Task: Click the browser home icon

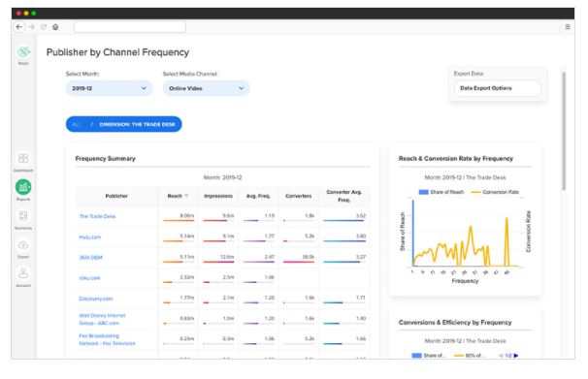Action: (x=55, y=27)
